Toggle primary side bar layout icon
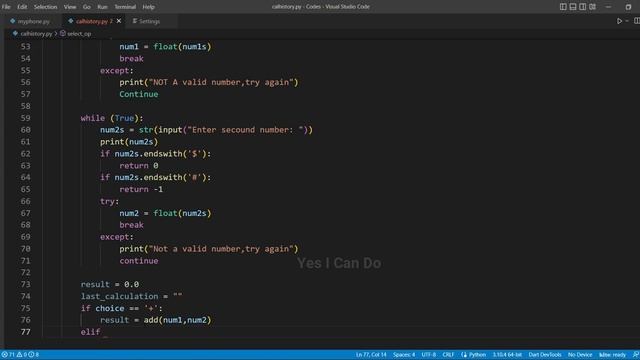 click(x=563, y=7)
